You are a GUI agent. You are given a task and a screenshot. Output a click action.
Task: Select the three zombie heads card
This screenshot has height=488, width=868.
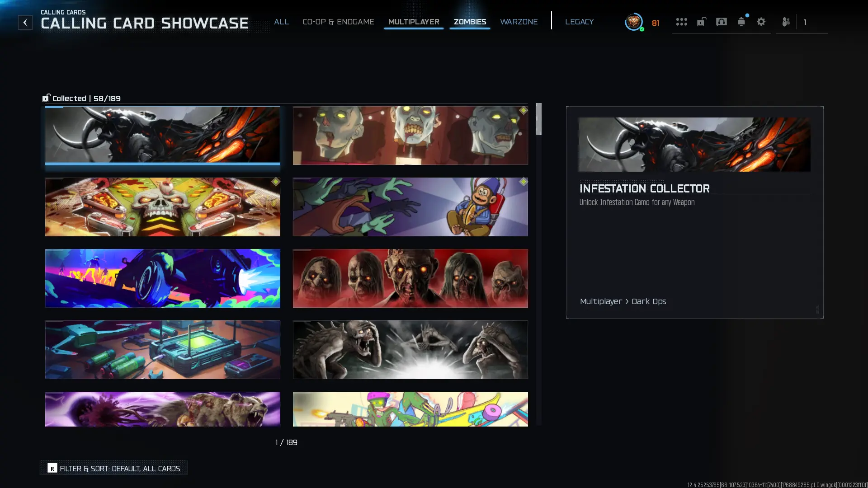(410, 136)
